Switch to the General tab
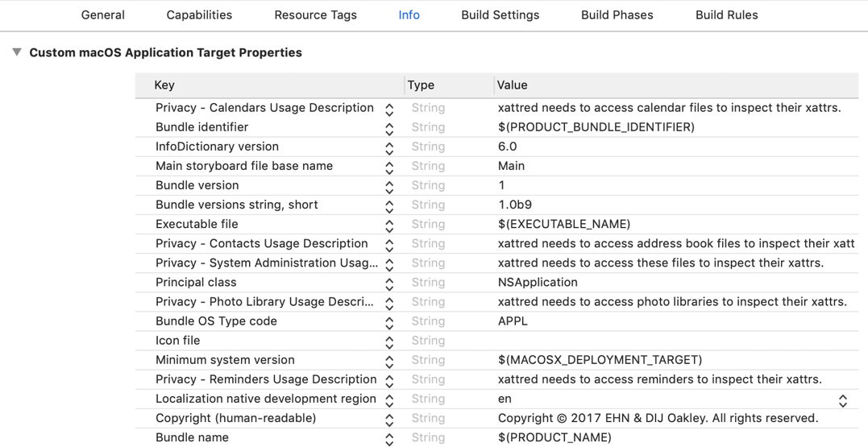Viewport: 868px width, 447px height. pos(102,14)
